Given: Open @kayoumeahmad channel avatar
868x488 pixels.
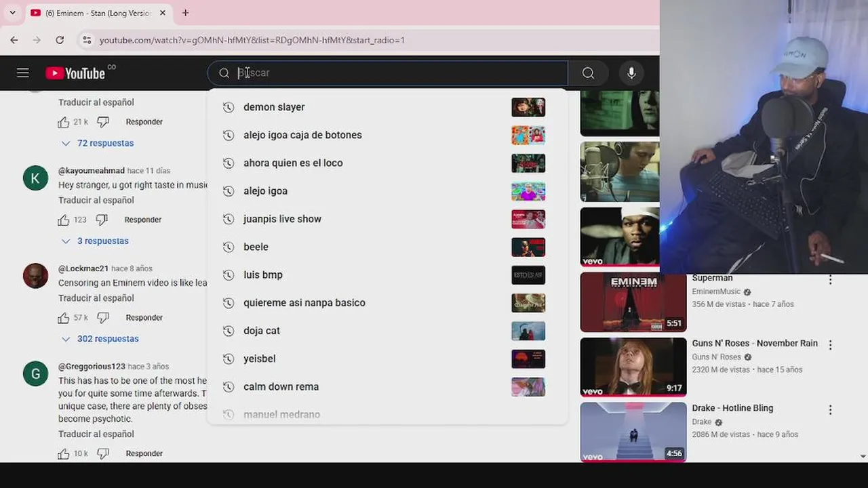Looking at the screenshot, I should 35,178.
